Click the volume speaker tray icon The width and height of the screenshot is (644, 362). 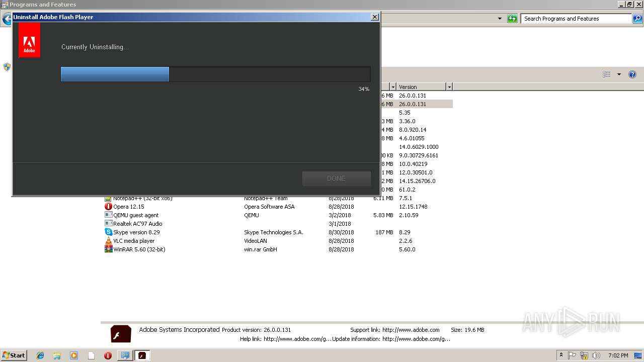coord(596,355)
